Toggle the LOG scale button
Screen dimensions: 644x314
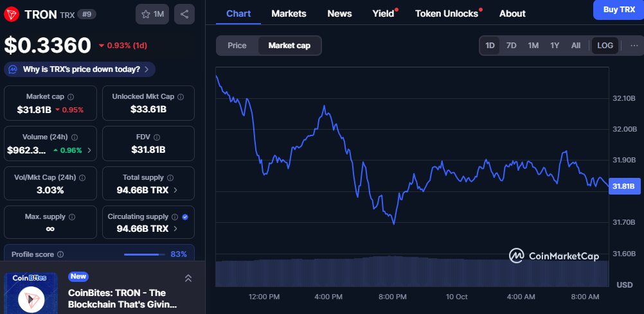click(605, 46)
